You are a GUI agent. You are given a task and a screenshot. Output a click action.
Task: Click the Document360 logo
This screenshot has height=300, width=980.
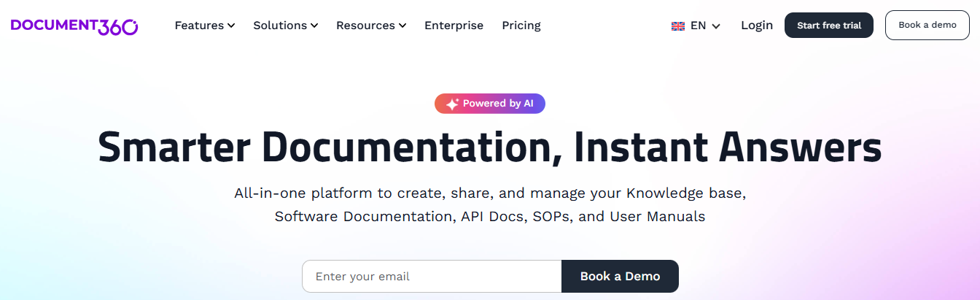point(74,26)
